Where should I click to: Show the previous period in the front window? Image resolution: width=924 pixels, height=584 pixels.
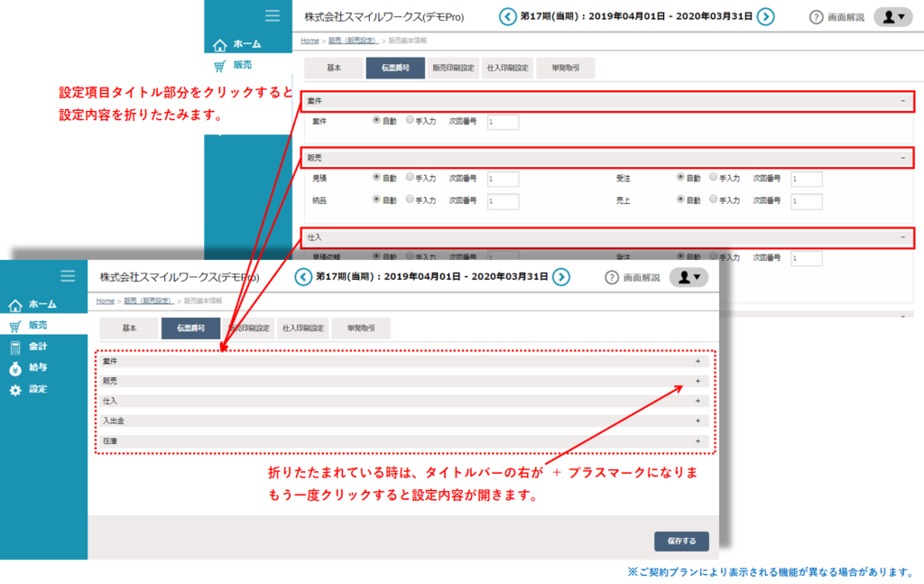coord(303,277)
